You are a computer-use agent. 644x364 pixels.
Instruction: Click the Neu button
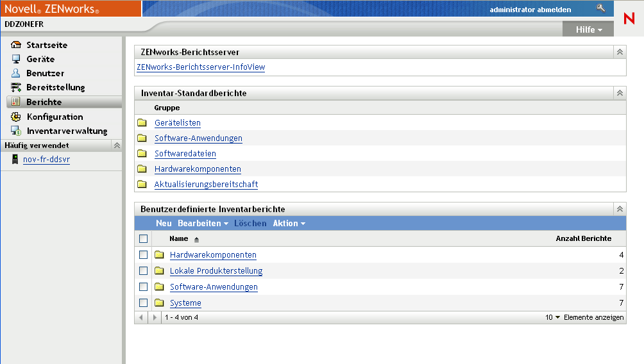tap(164, 223)
